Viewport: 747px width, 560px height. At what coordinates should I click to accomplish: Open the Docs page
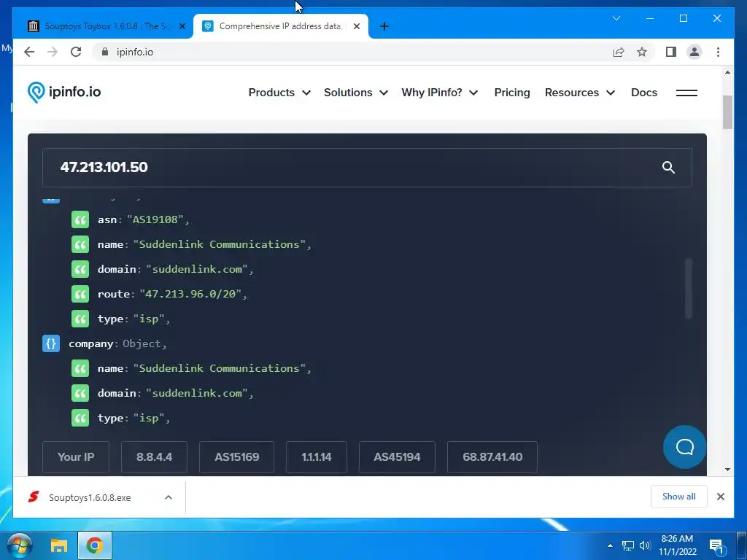(x=643, y=93)
